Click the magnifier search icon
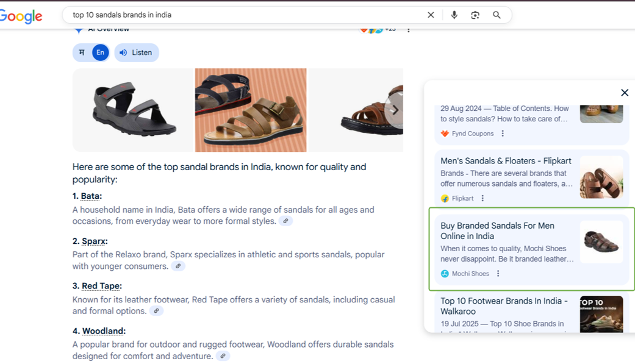 click(x=497, y=15)
